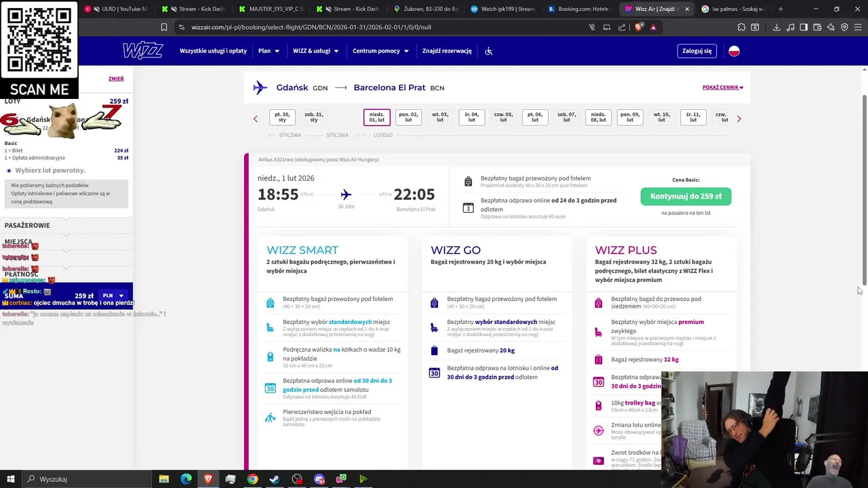The height and width of the screenshot is (488, 868).
Task: Open the accessibility wheelchair icon in navbar
Action: pos(488,51)
